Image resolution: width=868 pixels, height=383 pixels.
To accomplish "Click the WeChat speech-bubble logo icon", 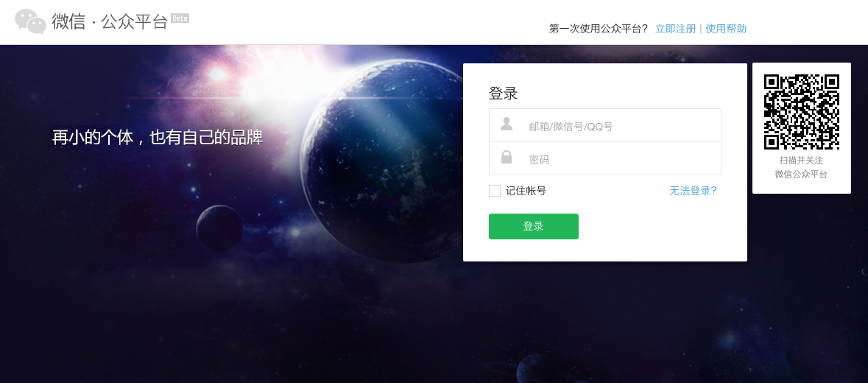I will (x=30, y=21).
